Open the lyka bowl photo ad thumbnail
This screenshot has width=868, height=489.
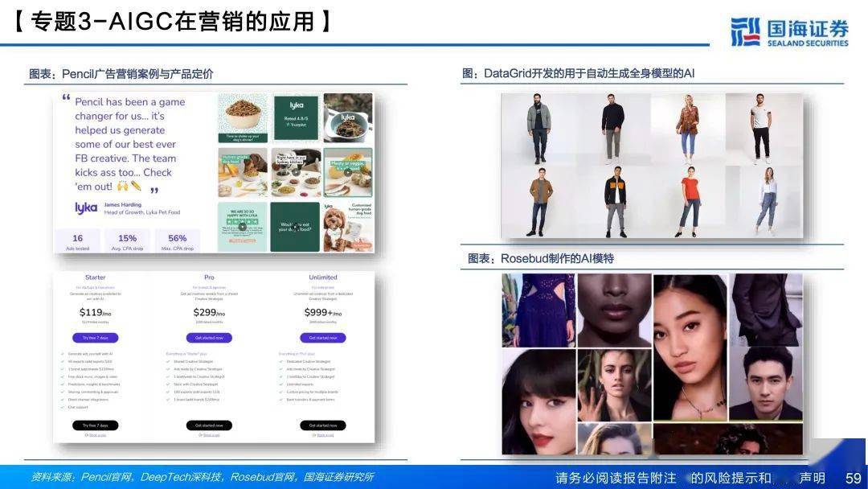[348, 118]
